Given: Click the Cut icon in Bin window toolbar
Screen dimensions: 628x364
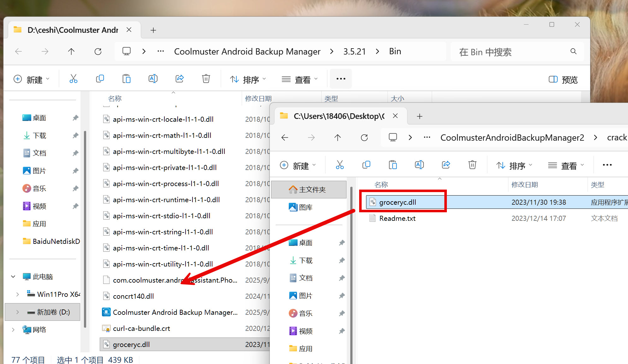Looking at the screenshot, I should tap(73, 79).
